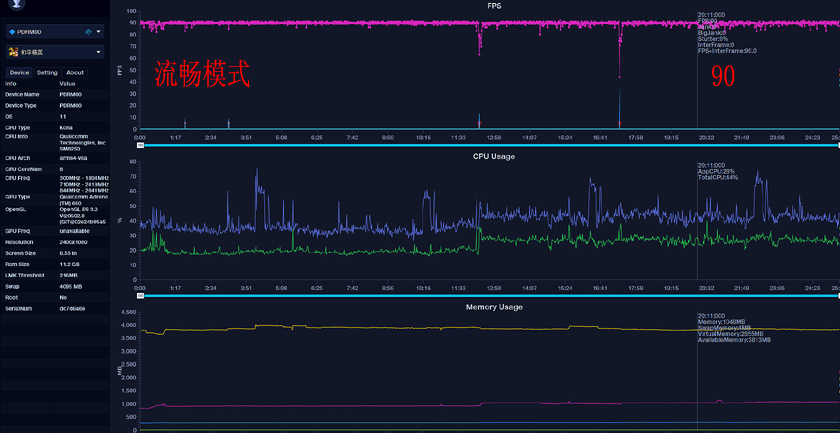Open the PDRM00 device selector box
This screenshot has width=840, height=433.
click(55, 32)
